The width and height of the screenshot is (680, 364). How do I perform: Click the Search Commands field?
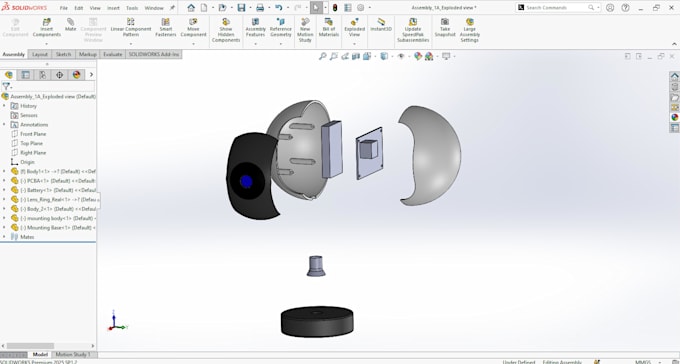point(557,7)
